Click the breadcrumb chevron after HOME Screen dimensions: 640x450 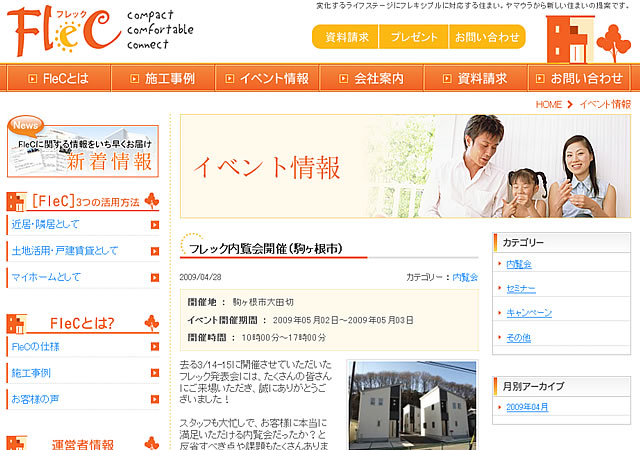click(570, 105)
